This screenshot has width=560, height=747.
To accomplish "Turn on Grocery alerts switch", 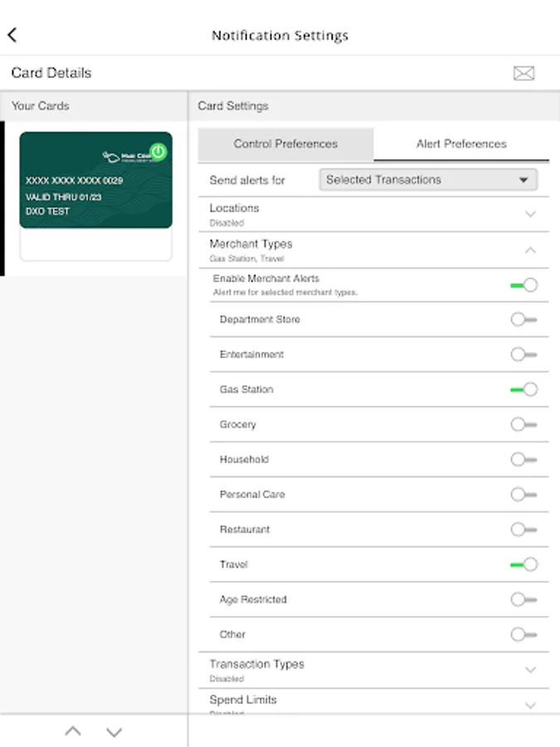I will 523,424.
